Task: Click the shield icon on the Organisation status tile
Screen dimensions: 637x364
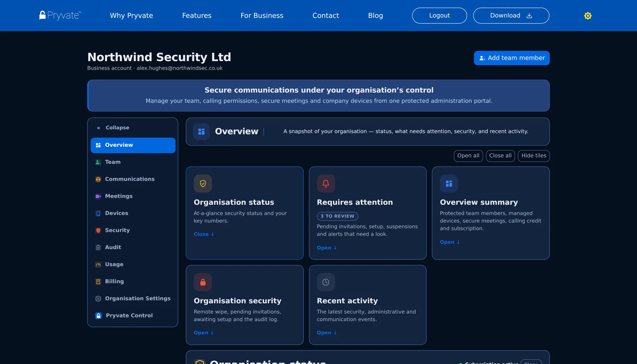Action: point(203,184)
